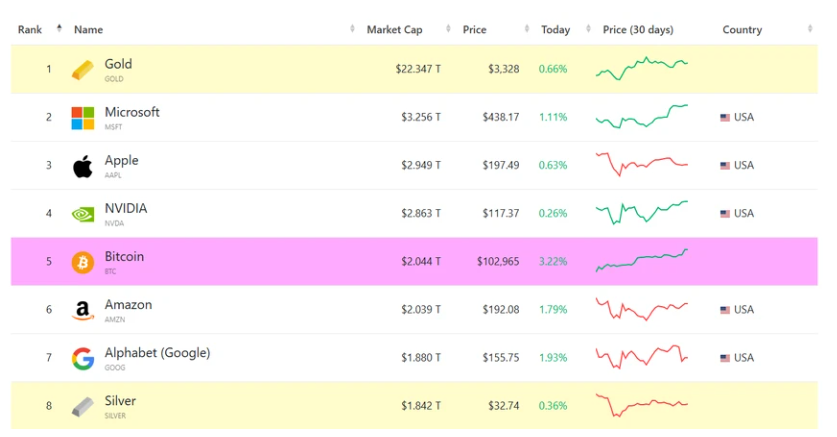Click the Amazon logo icon
Viewport: 837px width, 437px height.
[x=82, y=310]
